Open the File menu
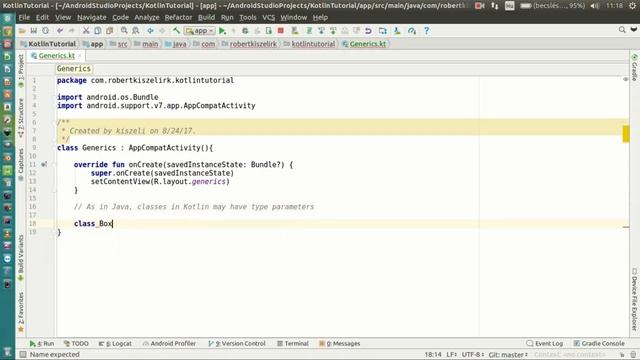Image resolution: width=640 pixels, height=360 pixels. coord(24,18)
